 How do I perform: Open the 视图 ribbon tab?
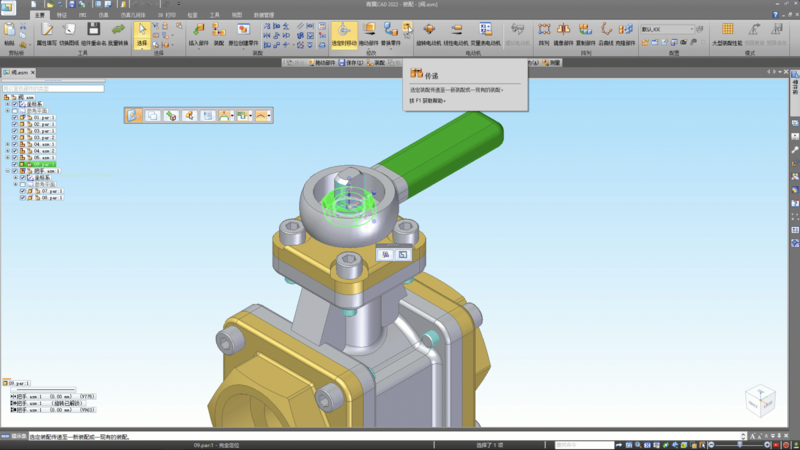237,15
